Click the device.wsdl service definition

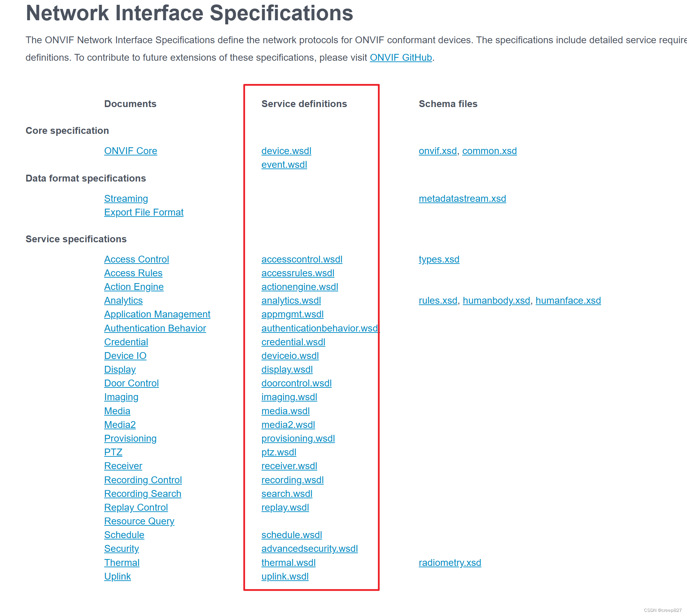286,151
